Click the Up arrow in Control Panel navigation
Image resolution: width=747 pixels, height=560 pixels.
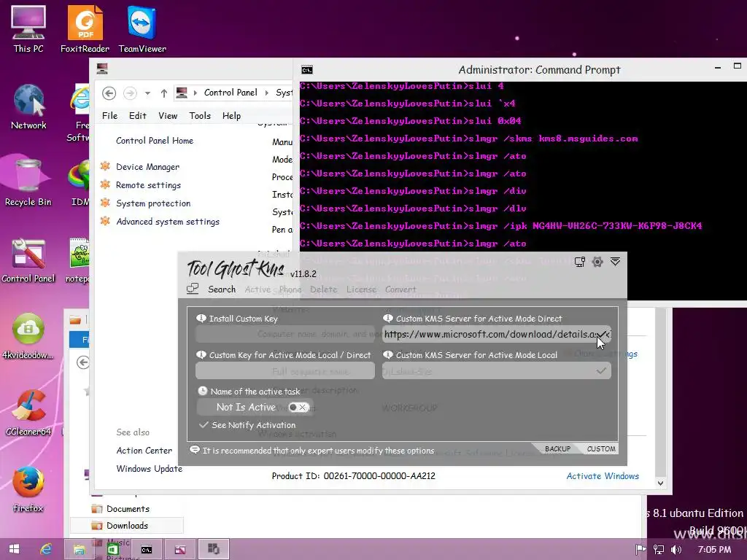164,93
